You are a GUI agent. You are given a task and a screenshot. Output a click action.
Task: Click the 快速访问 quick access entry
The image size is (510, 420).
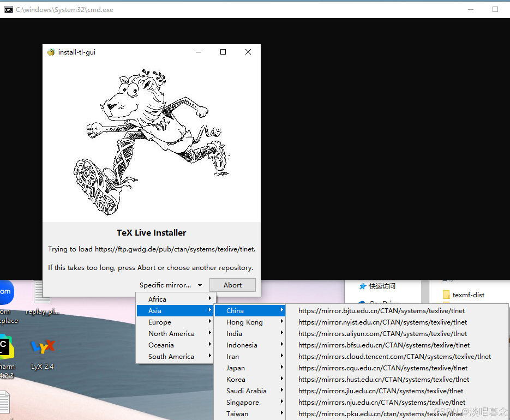coord(382,286)
